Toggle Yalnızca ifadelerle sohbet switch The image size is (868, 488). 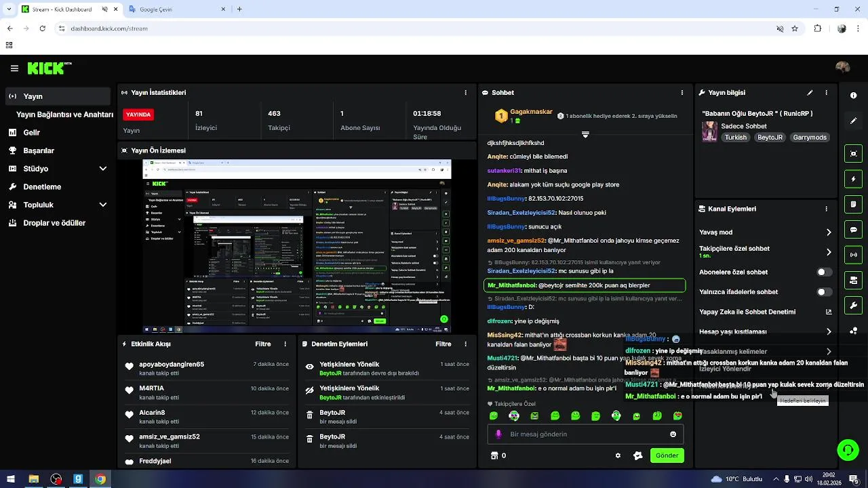pyautogui.click(x=825, y=292)
